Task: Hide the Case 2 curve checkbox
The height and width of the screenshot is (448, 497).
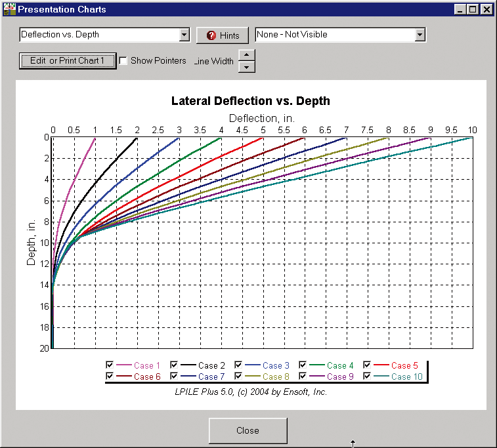Action: pyautogui.click(x=174, y=365)
